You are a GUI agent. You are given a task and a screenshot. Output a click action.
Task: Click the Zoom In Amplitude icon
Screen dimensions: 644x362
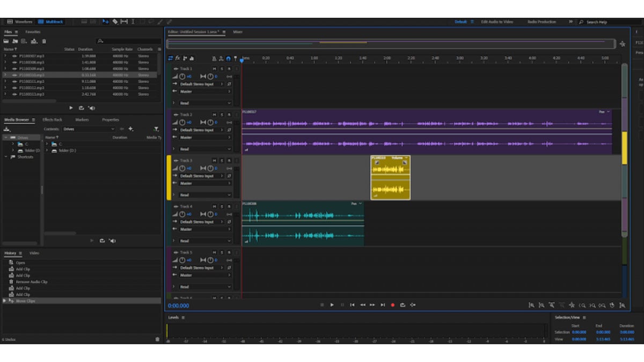tap(531, 305)
